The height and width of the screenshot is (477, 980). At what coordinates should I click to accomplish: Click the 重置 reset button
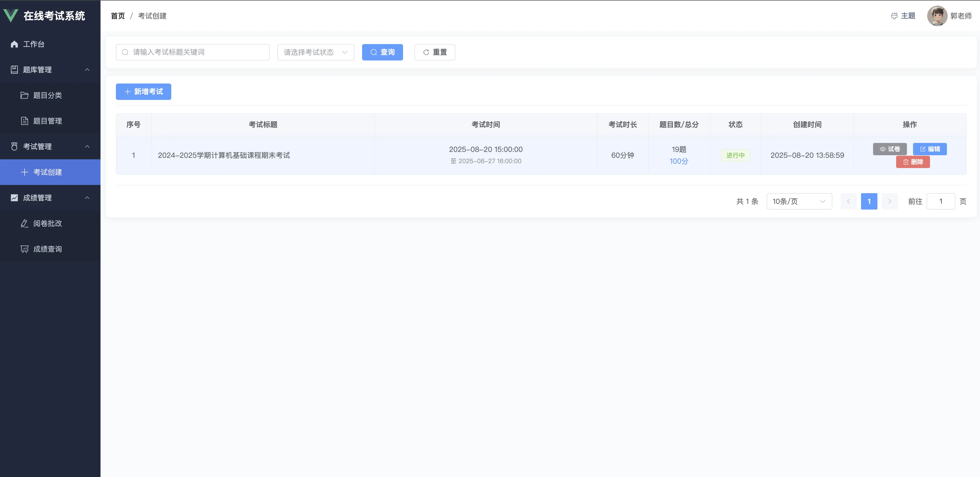pyautogui.click(x=434, y=52)
